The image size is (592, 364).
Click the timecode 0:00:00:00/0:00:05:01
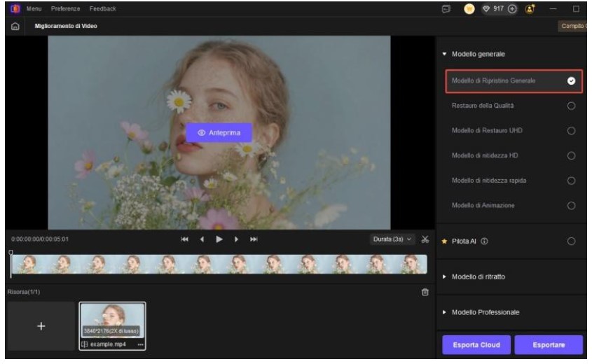click(x=40, y=239)
